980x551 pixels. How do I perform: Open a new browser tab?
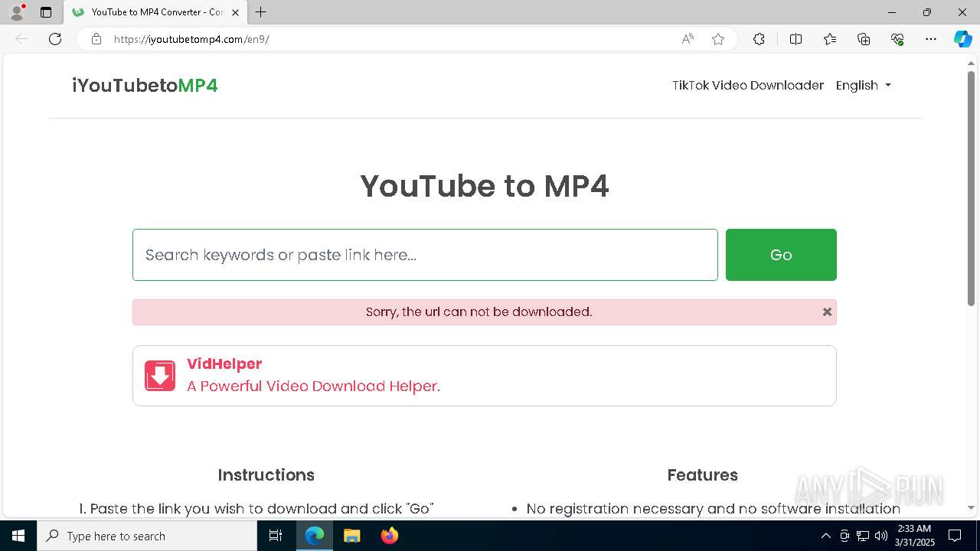coord(261,12)
